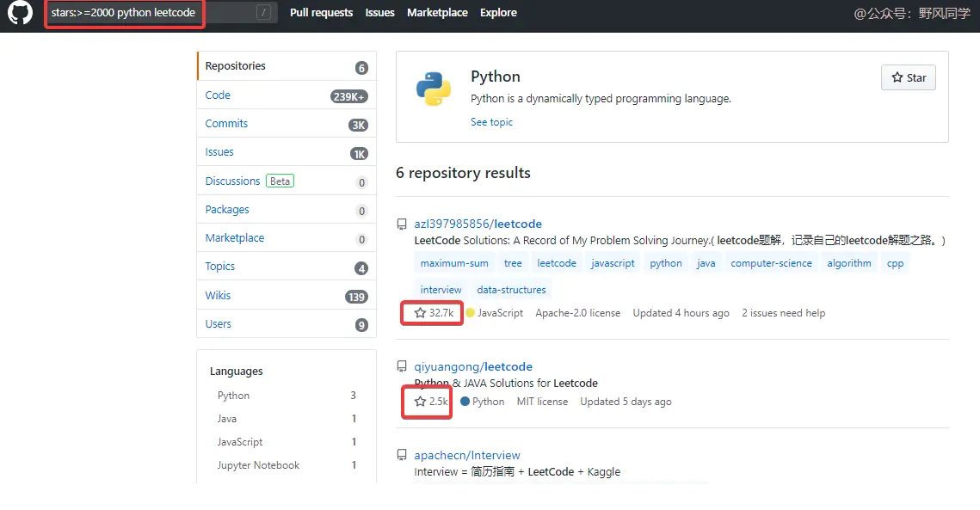
Task: Click the GitHub Octocat logo
Action: (20, 13)
